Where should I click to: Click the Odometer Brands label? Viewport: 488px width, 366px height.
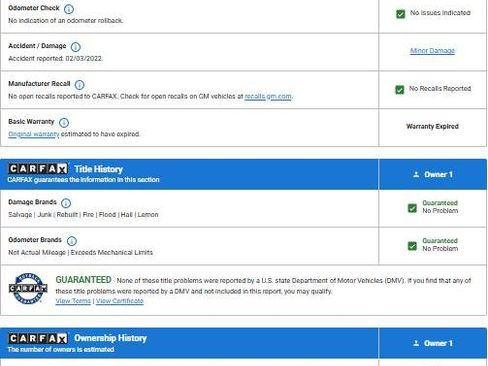(35, 240)
